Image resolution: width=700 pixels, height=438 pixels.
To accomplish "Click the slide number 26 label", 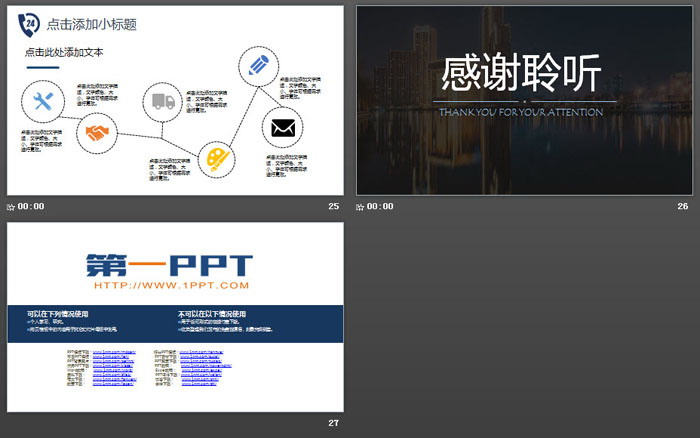I will pos(683,206).
